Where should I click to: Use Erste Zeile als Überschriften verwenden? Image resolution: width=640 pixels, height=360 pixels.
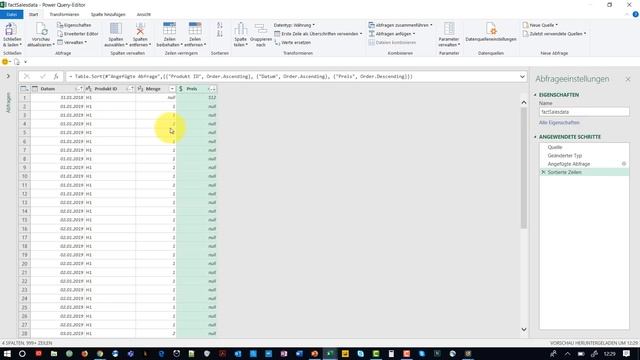[x=318, y=34]
